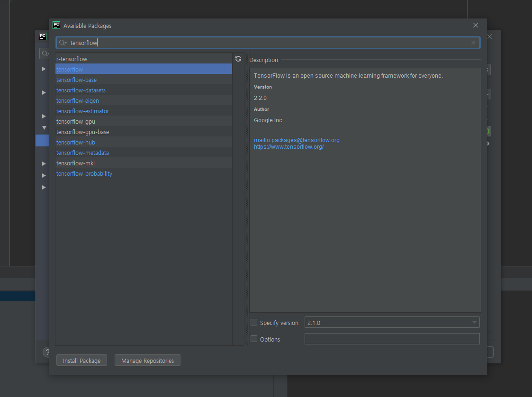Select tensorflow-gpu-base package
Screen dimensions: 532x397
144,132
